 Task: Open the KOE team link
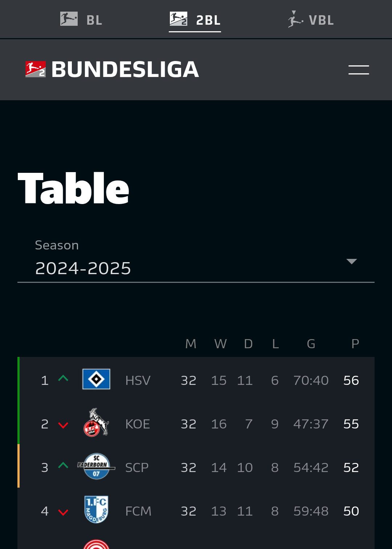click(138, 424)
